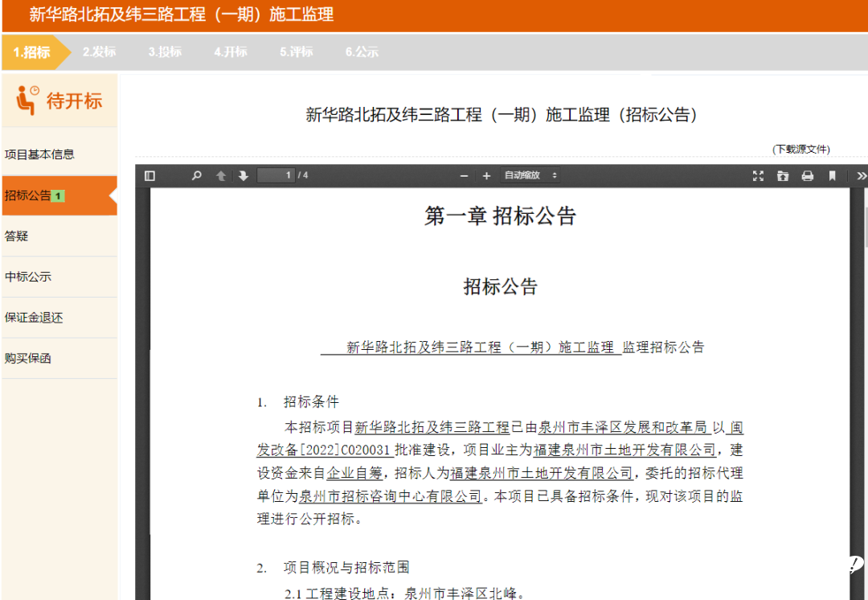Click the bookmark current view icon
The height and width of the screenshot is (600, 868).
pos(832,175)
